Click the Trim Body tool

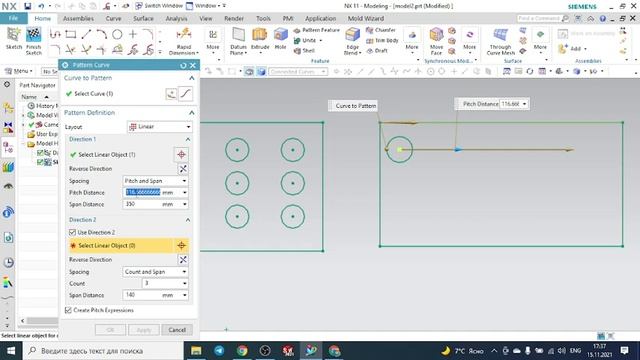click(382, 40)
